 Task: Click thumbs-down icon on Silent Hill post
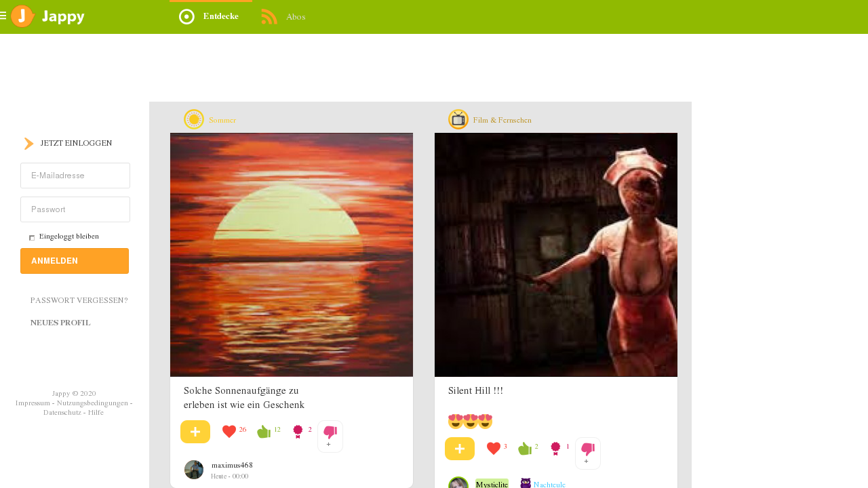pyautogui.click(x=588, y=449)
